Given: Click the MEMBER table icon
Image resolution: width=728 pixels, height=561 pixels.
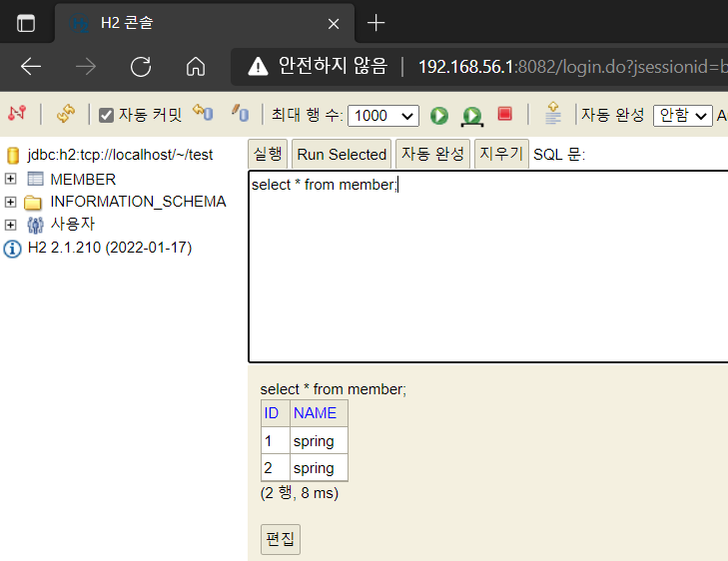Looking at the screenshot, I should [35, 179].
